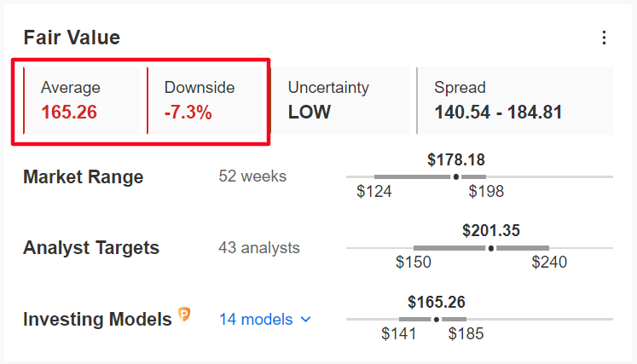Open the 14 models link
Image resolution: width=637 pixels, height=364 pixels.
256,320
